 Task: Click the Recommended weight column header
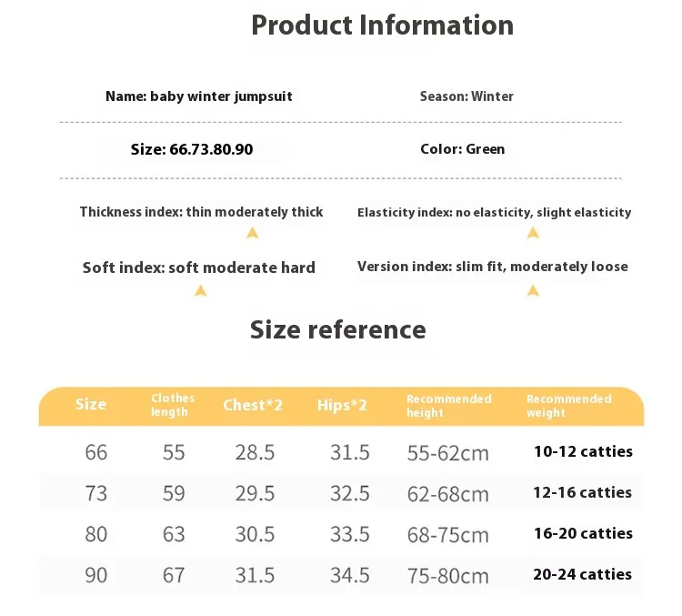(568, 406)
